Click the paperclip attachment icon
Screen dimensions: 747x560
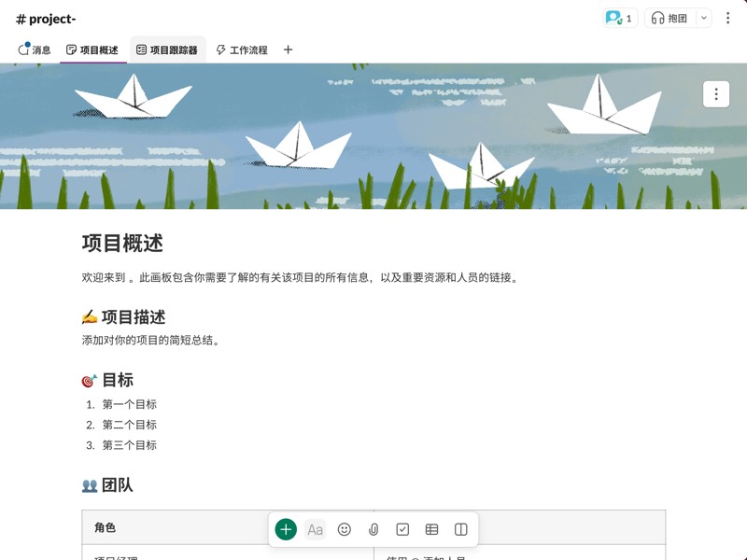(x=373, y=528)
